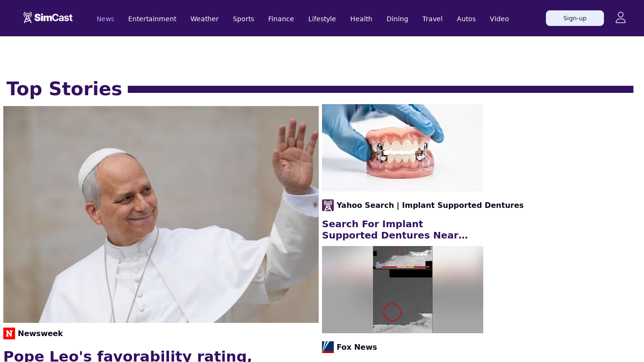Select the Autos nav item
Screen dimensions: 644x362
pyautogui.click(x=466, y=19)
